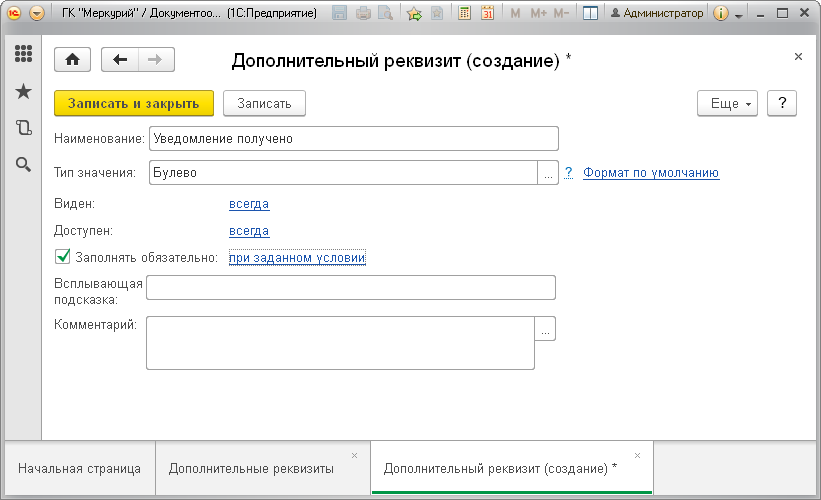Click the 1C application logo icon
The height and width of the screenshot is (500, 821).
coord(14,13)
